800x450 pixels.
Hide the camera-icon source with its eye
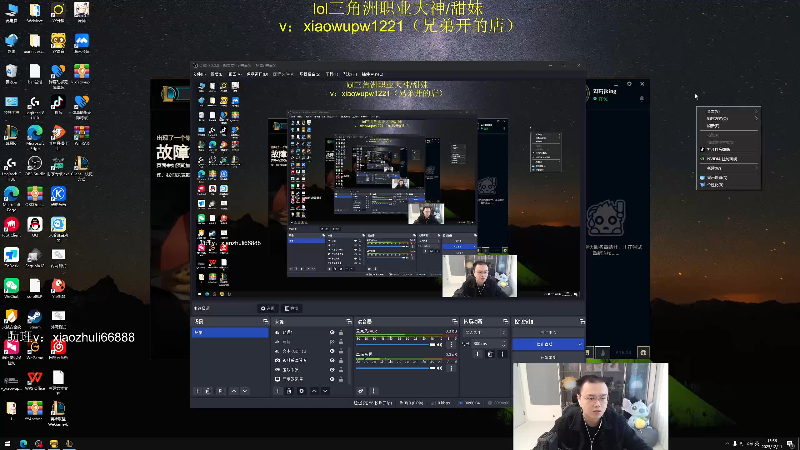(332, 360)
